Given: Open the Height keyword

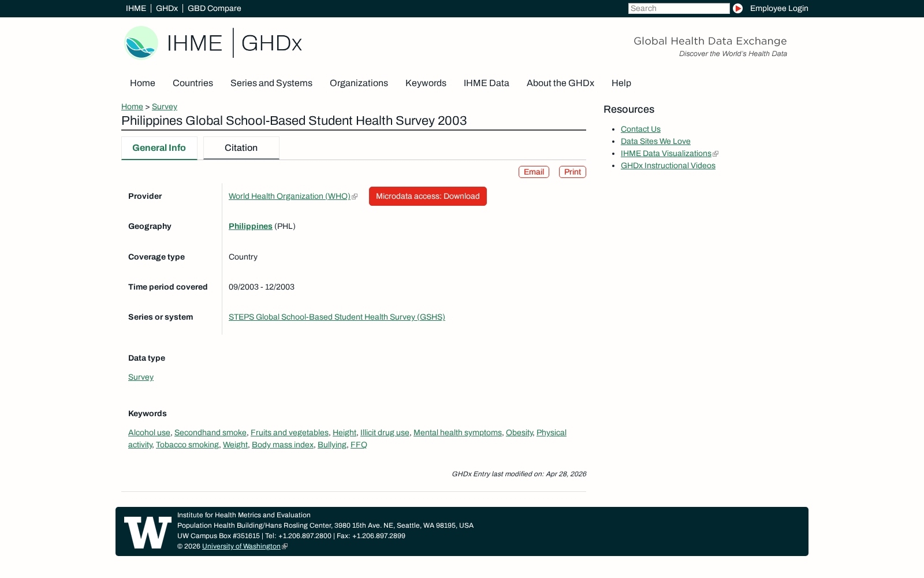Looking at the screenshot, I should tap(344, 433).
